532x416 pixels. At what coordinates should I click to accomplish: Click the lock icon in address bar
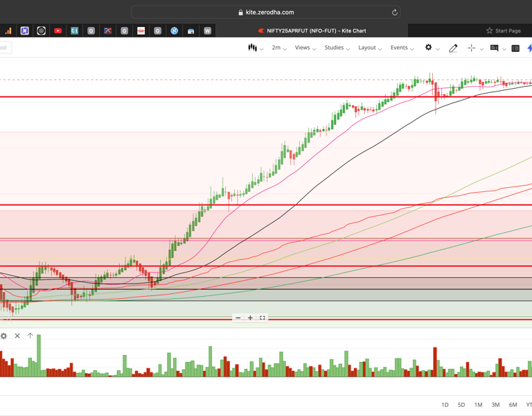(240, 12)
